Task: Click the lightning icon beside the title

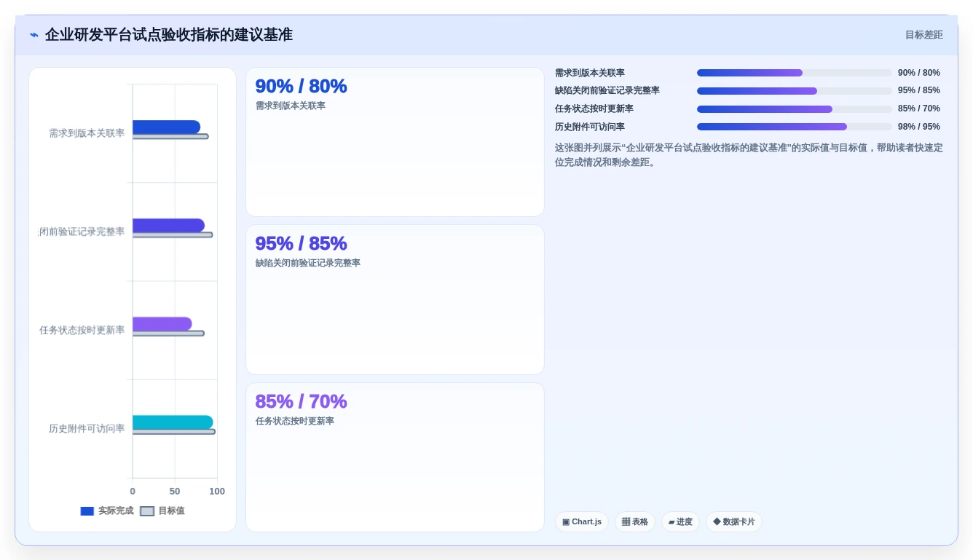Action: [x=34, y=35]
